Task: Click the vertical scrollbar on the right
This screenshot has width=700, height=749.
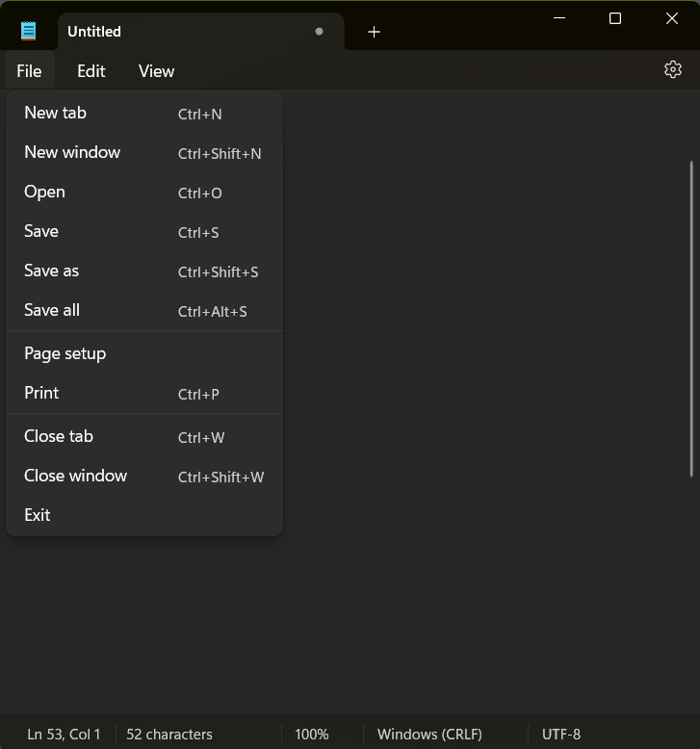Action: click(x=691, y=318)
